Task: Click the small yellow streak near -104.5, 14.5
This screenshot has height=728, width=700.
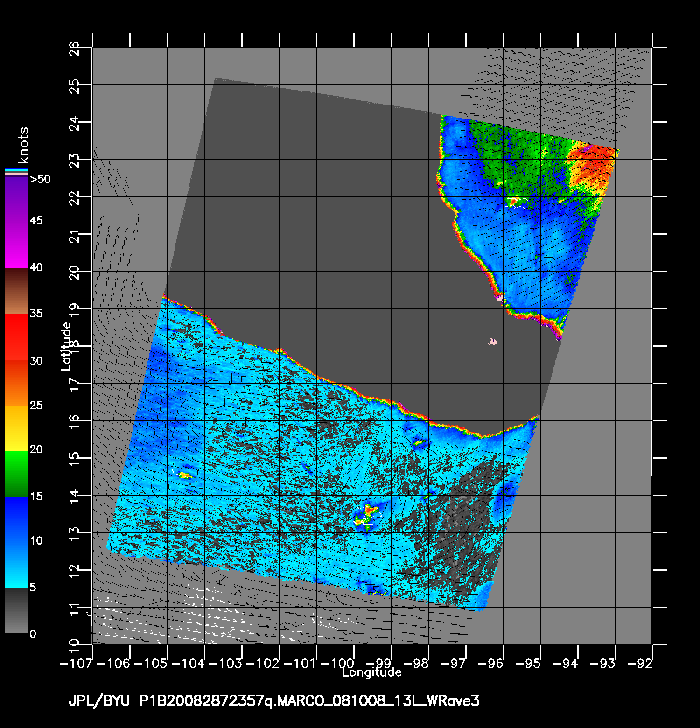Action: (x=185, y=475)
